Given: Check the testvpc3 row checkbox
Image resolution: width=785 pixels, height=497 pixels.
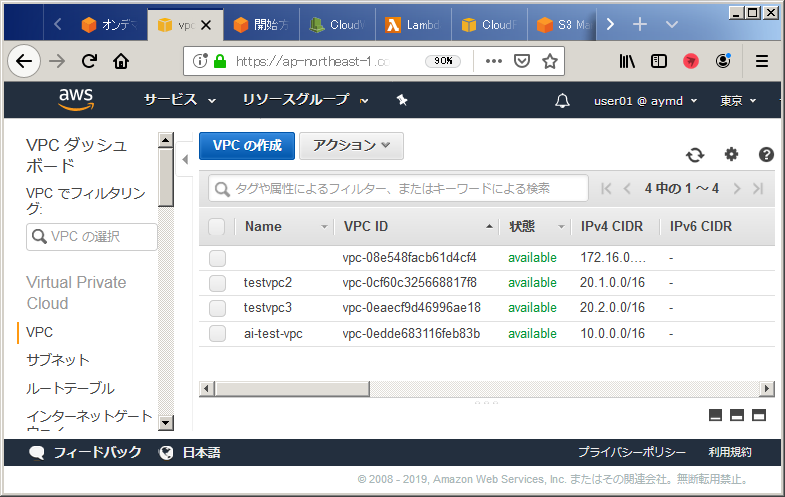Looking at the screenshot, I should pos(217,308).
